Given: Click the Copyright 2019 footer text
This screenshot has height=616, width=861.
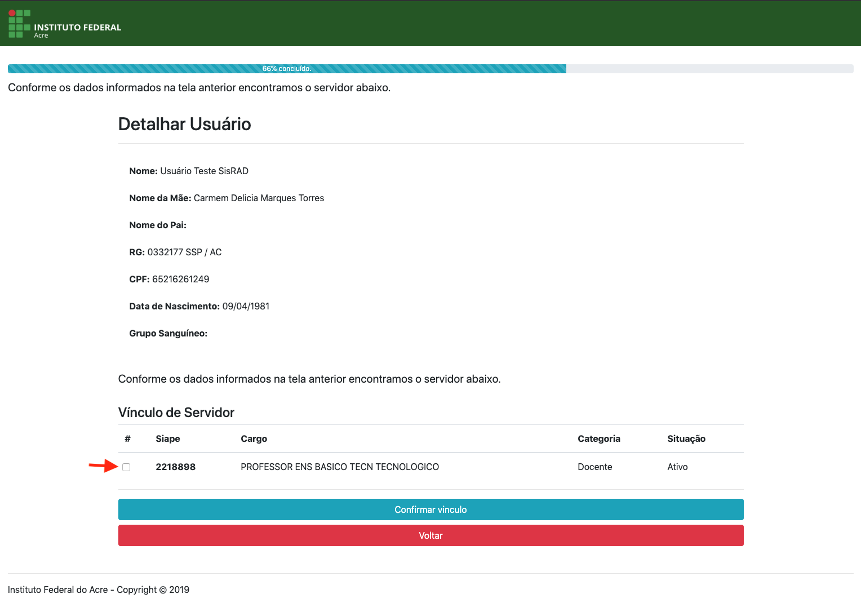Looking at the screenshot, I should point(98,590).
